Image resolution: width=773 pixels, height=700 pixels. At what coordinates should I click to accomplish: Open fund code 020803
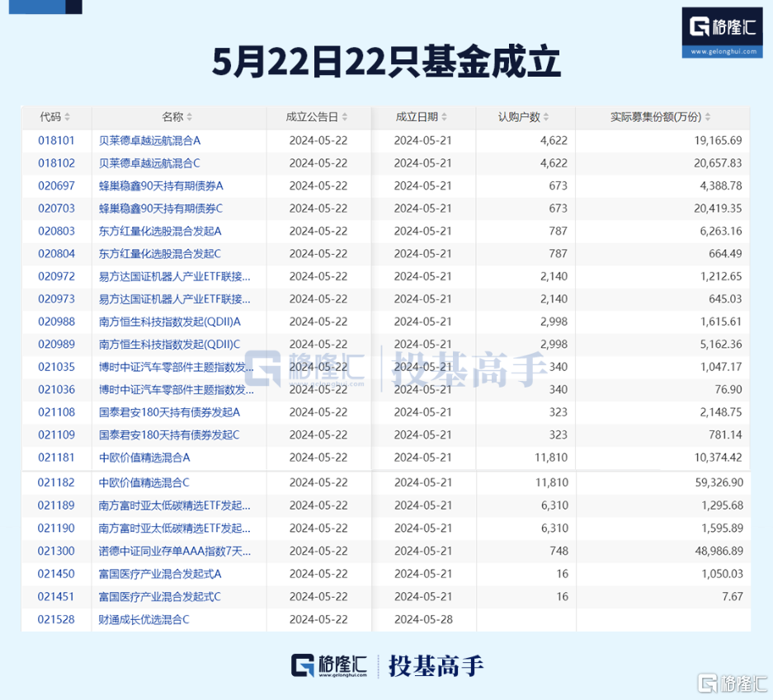[x=56, y=231]
